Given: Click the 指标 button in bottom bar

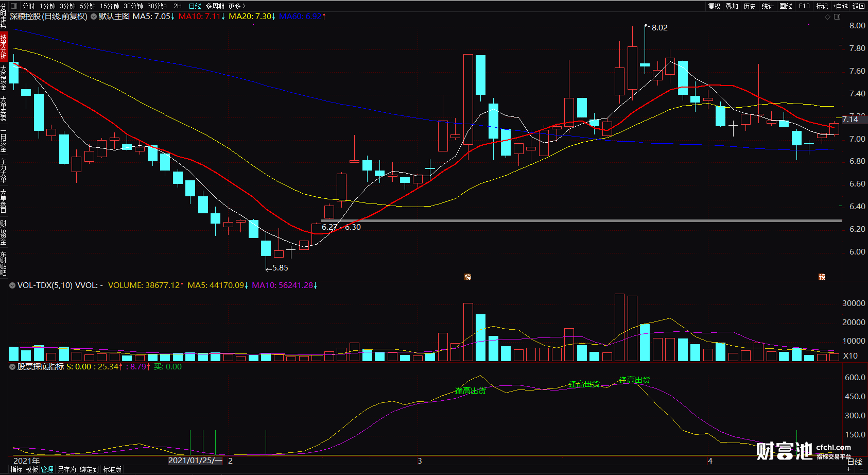Looking at the screenshot, I should (16, 469).
